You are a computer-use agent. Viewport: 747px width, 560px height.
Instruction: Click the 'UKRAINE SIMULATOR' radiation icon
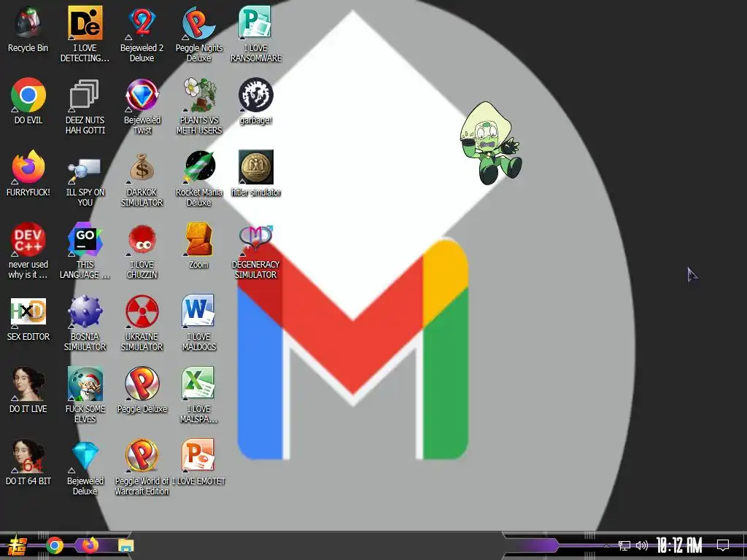coord(142,312)
